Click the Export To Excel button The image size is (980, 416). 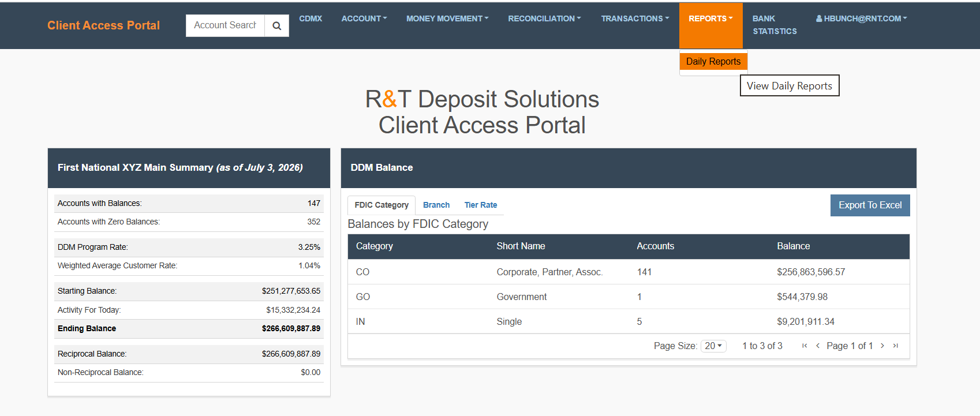pos(870,205)
